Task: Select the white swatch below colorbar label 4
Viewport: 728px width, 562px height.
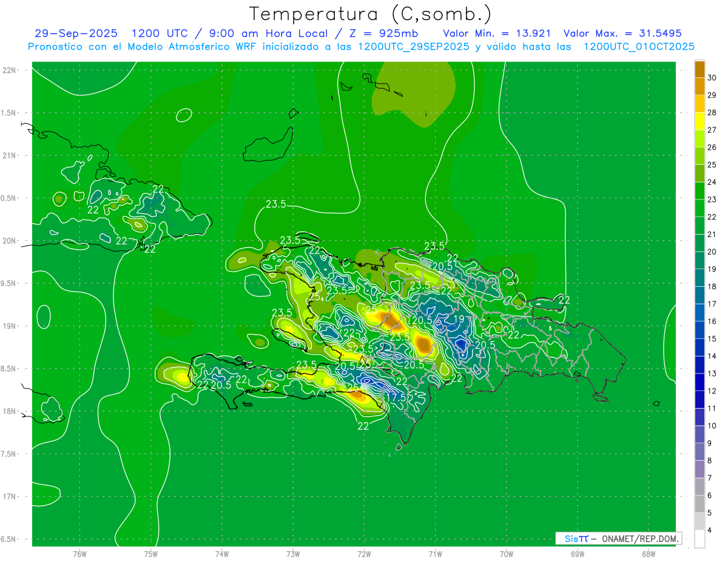Action: click(699, 539)
